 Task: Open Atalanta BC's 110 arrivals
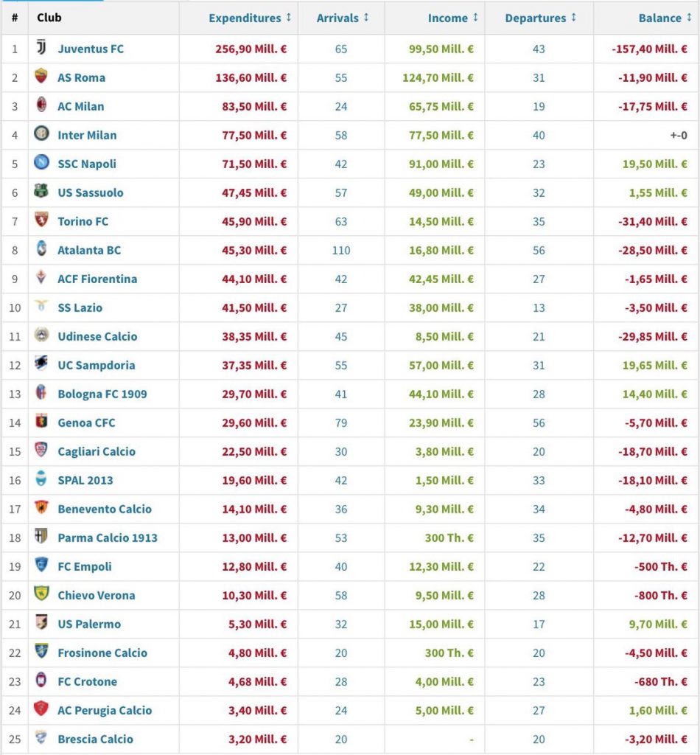[341, 251]
